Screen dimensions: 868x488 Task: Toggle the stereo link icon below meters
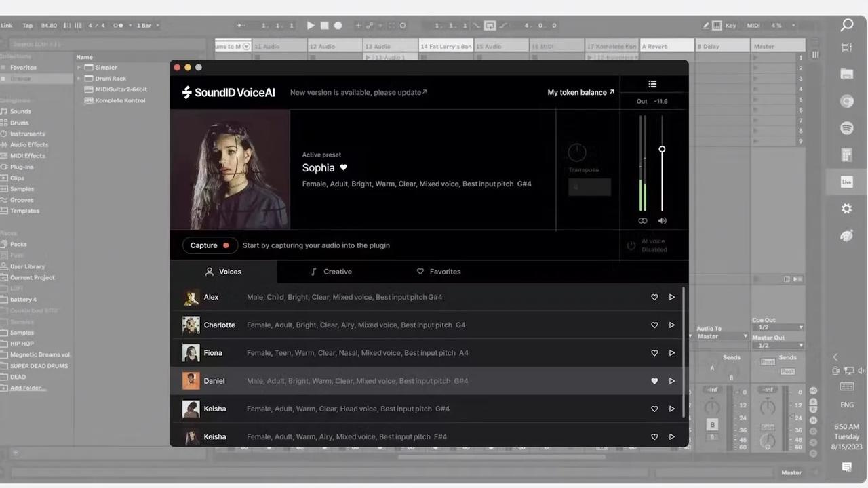pos(643,220)
